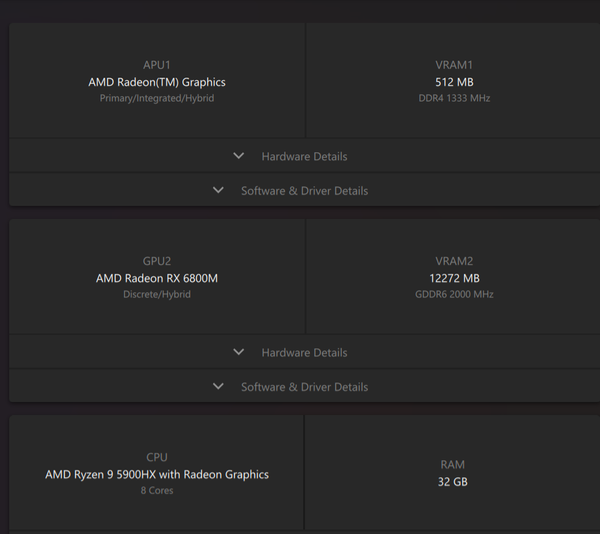The height and width of the screenshot is (534, 600).
Task: Select the AMD Radeon(TM) Graphics name
Action: (x=157, y=82)
